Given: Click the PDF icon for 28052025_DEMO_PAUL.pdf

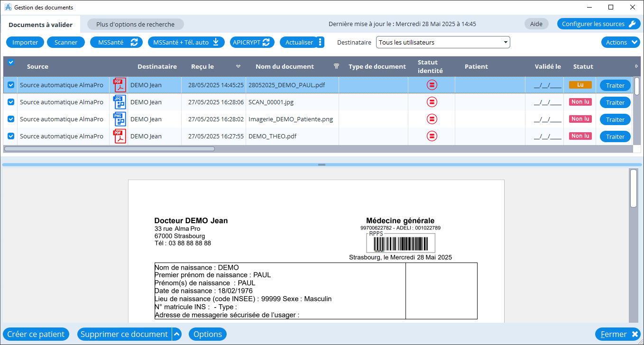Looking at the screenshot, I should point(120,85).
